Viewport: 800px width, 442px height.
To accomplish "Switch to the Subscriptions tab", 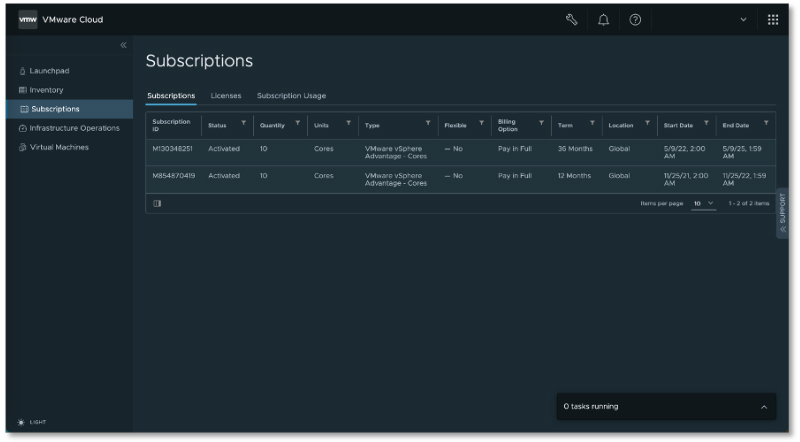I will (171, 95).
